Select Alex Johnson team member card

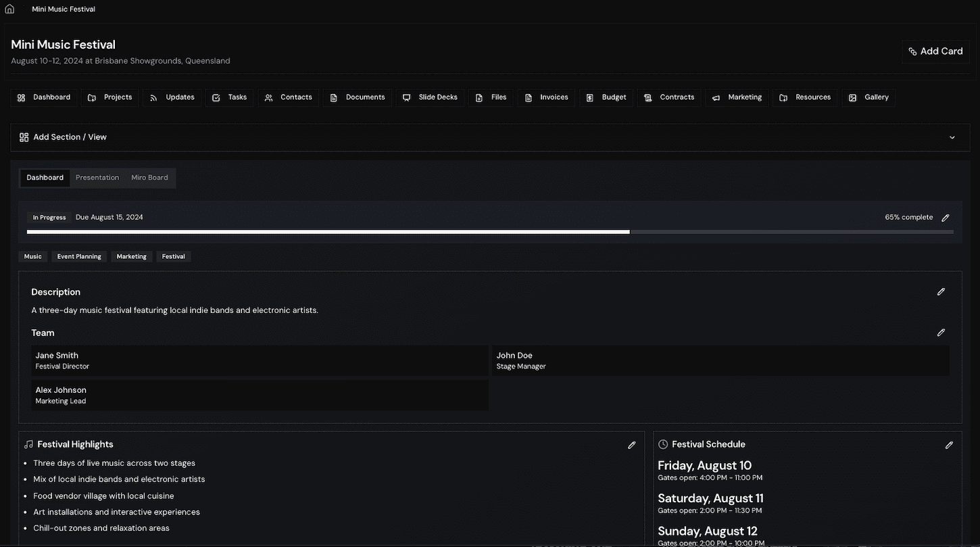coord(260,395)
